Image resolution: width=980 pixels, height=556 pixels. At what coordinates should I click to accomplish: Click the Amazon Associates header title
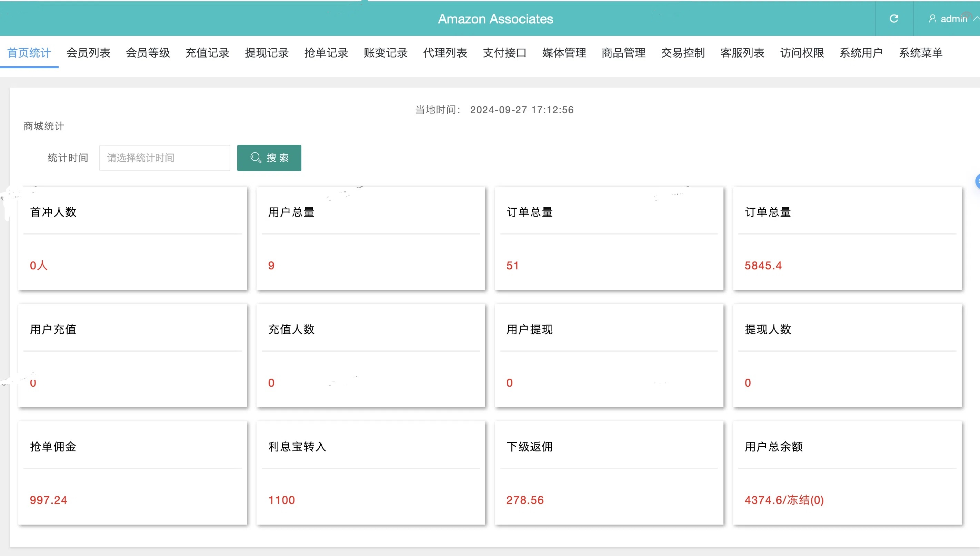[x=495, y=19]
